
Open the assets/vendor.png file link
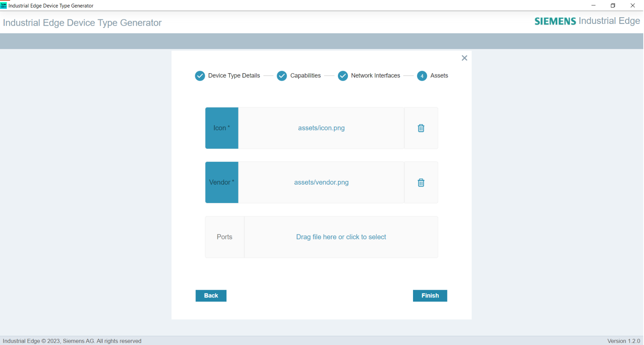(x=321, y=182)
